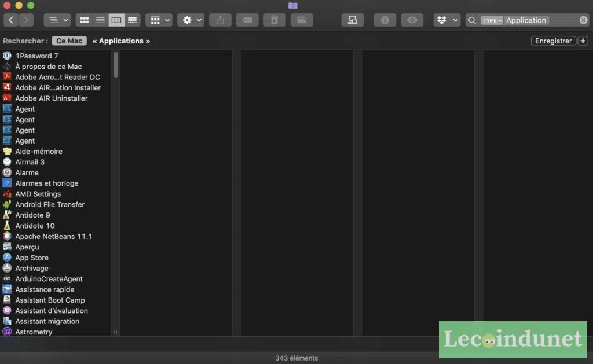The height and width of the screenshot is (364, 593).
Task: Click the first column's vertical scrollbar thumb
Action: (x=115, y=65)
